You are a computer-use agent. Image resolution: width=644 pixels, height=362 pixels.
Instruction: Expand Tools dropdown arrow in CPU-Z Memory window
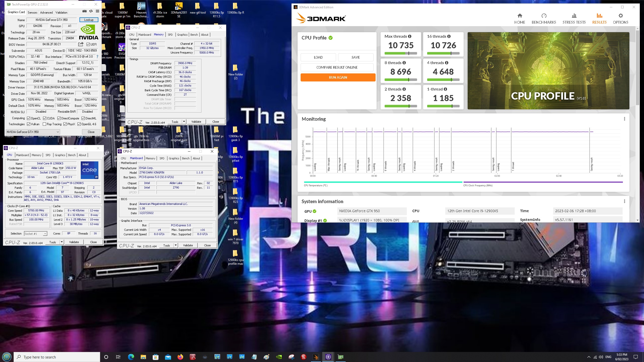click(184, 122)
